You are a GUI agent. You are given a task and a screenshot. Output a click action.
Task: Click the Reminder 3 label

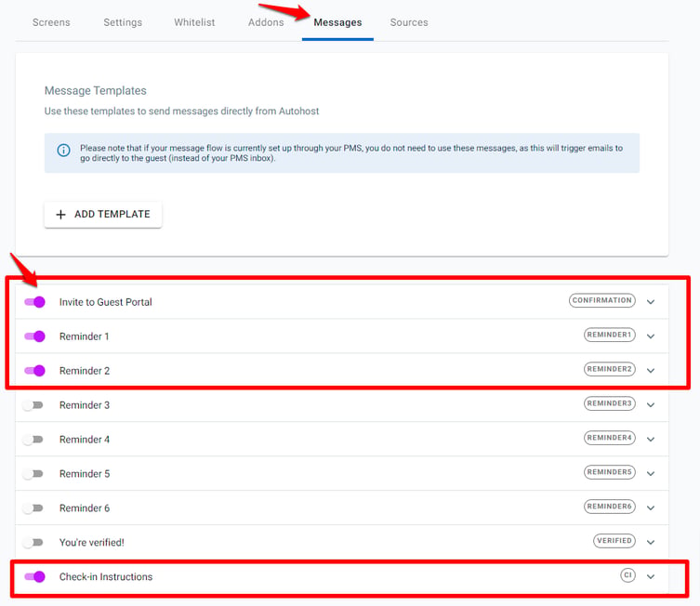pos(85,405)
